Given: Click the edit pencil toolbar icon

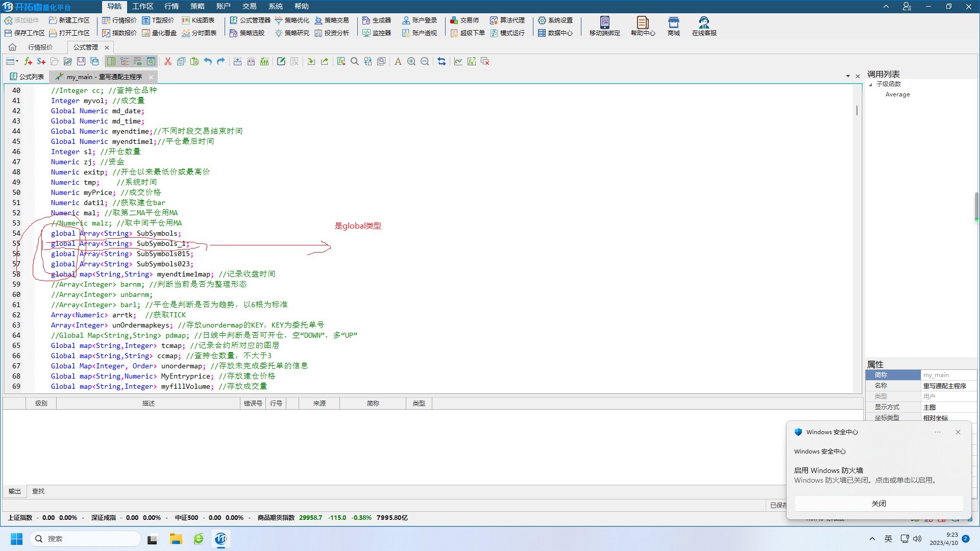Looking at the screenshot, I should point(281,61).
